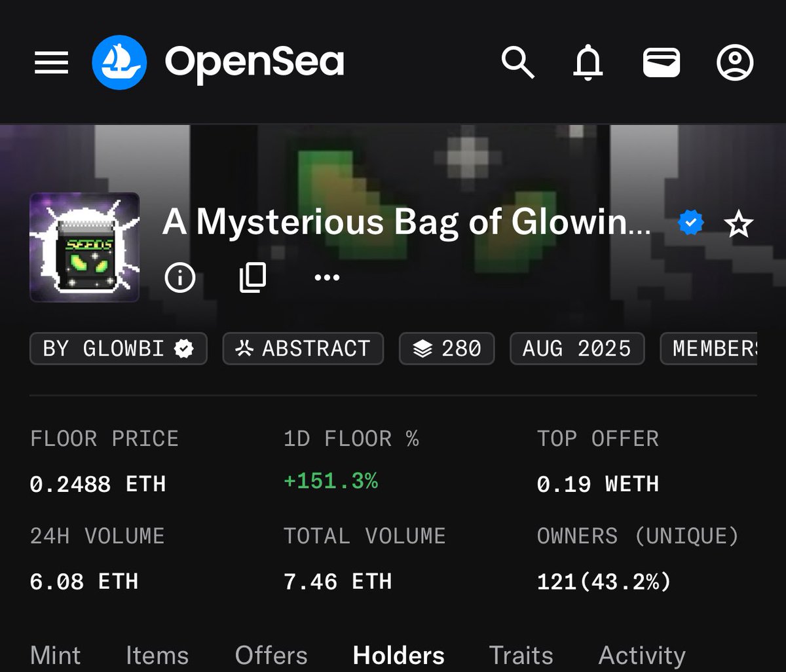The height and width of the screenshot is (672, 786).
Task: Click the OWNERS (UNIQUE) label
Action: (x=638, y=536)
